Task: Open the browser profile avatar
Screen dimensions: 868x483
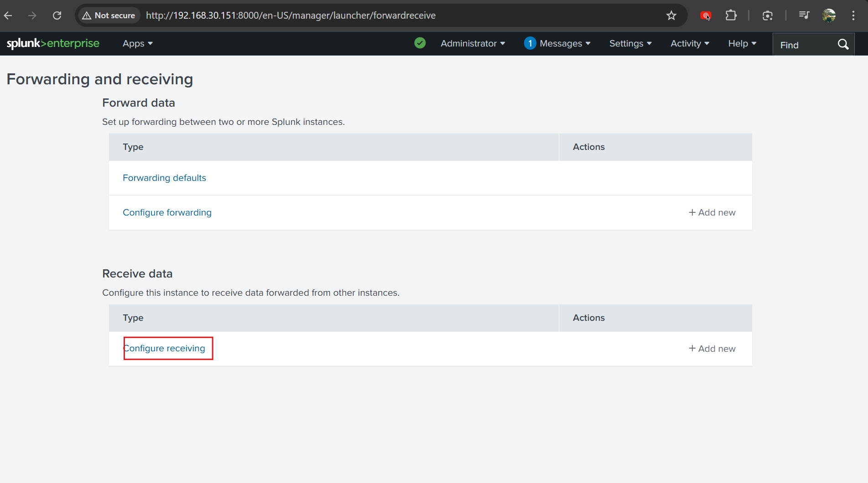Action: coord(829,15)
